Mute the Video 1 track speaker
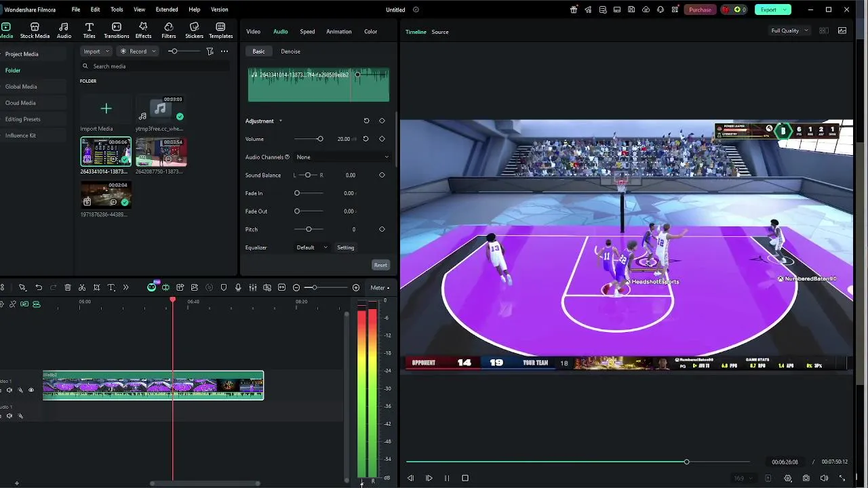This screenshot has height=488, width=868. click(9, 390)
